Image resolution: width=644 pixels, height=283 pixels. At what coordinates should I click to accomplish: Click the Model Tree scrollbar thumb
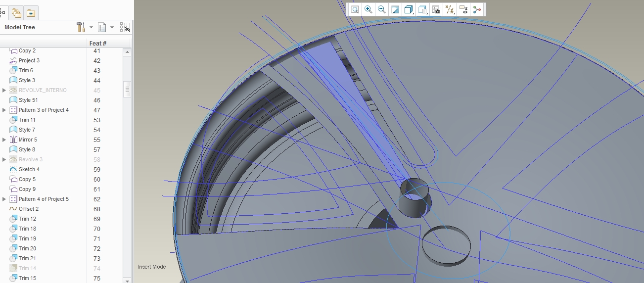(x=127, y=90)
